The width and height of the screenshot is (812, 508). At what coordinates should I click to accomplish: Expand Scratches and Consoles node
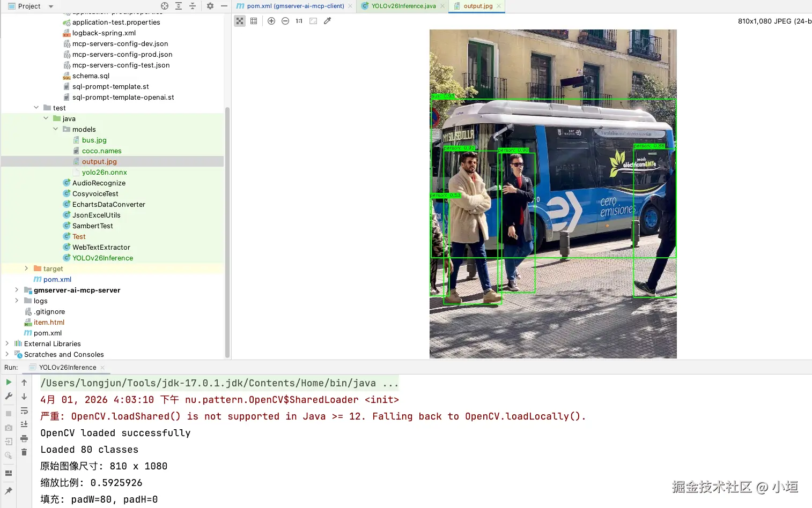click(7, 354)
